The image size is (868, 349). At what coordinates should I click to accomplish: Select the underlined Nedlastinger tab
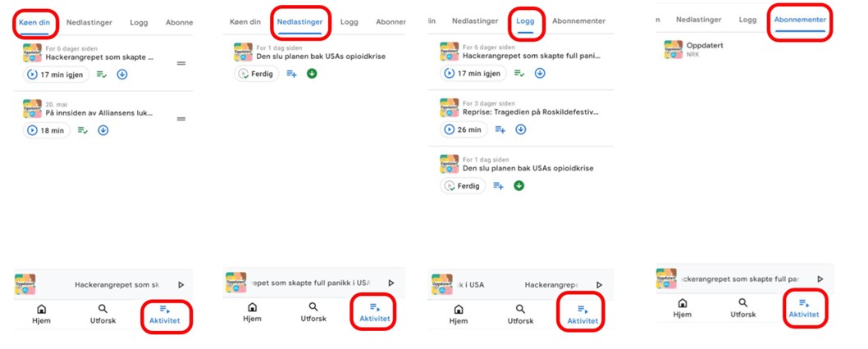(x=299, y=22)
